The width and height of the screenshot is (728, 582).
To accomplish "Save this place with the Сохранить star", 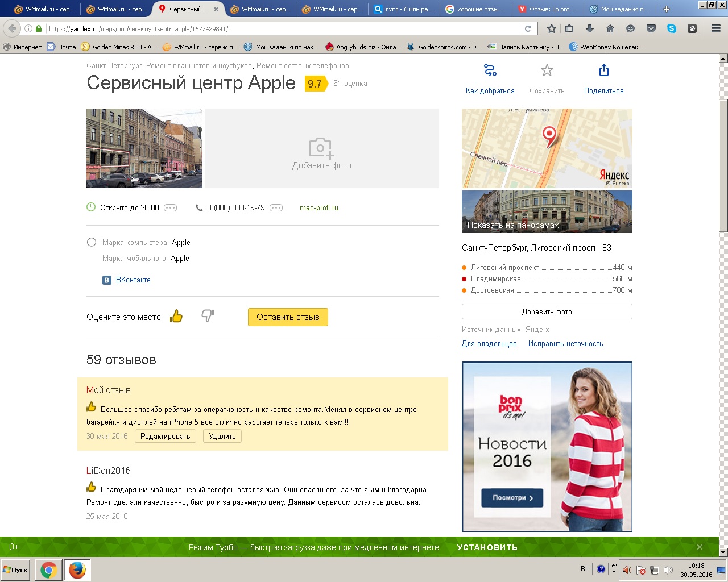I will coord(547,70).
